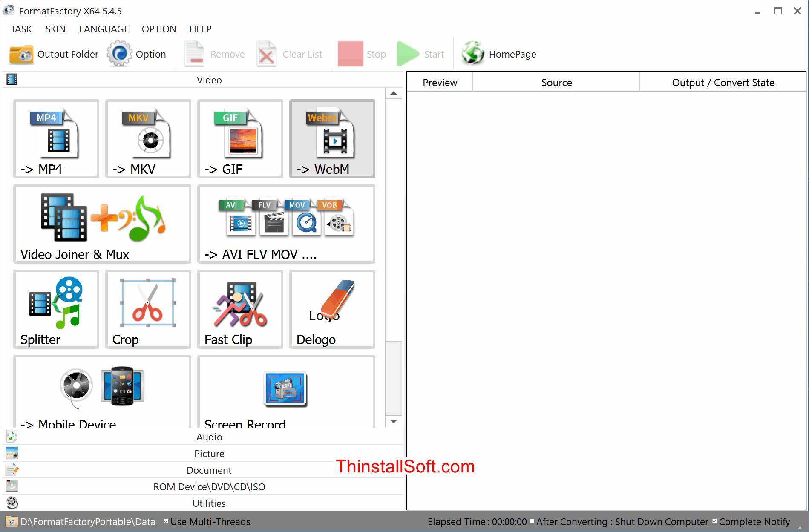809x532 pixels.
Task: Select the -> WebM conversion tile
Action: coord(332,139)
